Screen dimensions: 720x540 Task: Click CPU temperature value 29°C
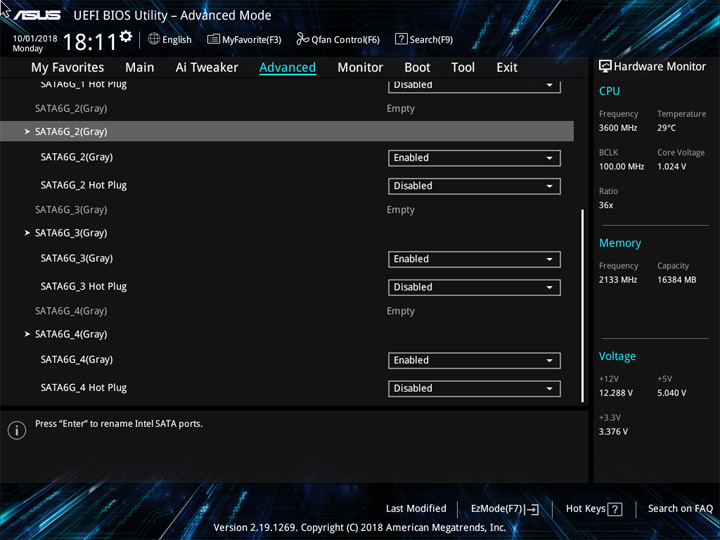pos(666,128)
